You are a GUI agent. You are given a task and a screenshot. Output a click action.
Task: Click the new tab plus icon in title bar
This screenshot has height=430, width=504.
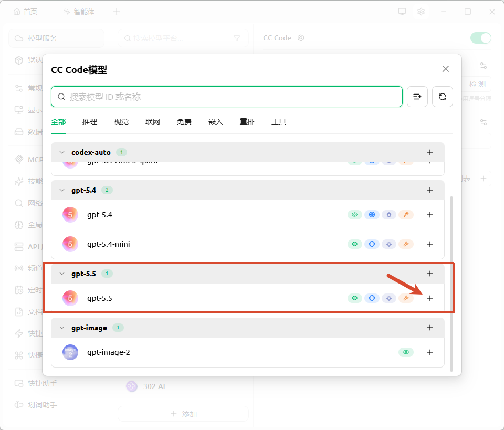117,12
